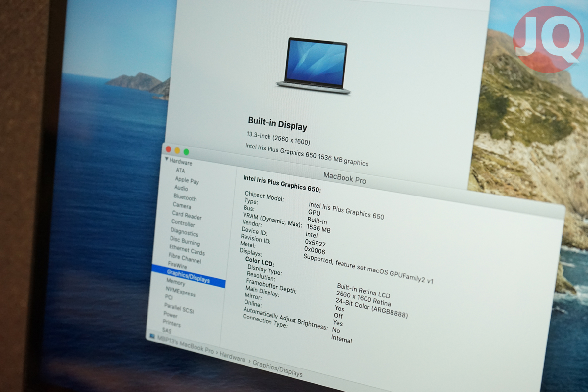Click the MacBook picture in the About window

tap(314, 65)
